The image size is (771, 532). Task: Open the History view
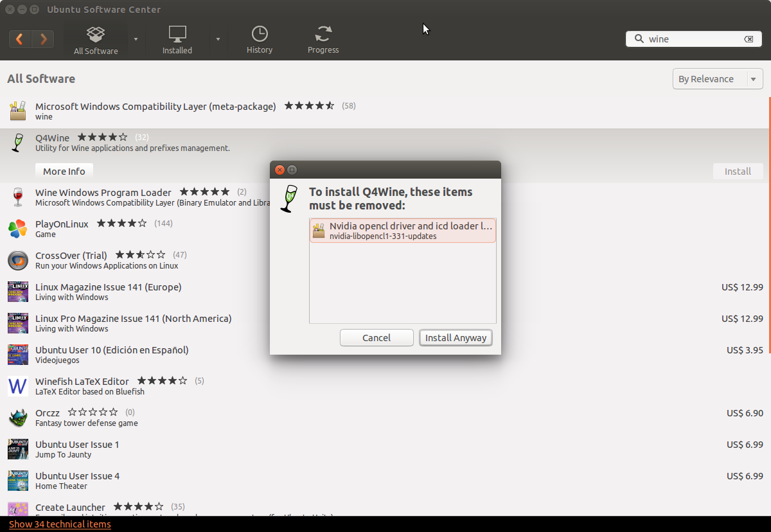260,39
